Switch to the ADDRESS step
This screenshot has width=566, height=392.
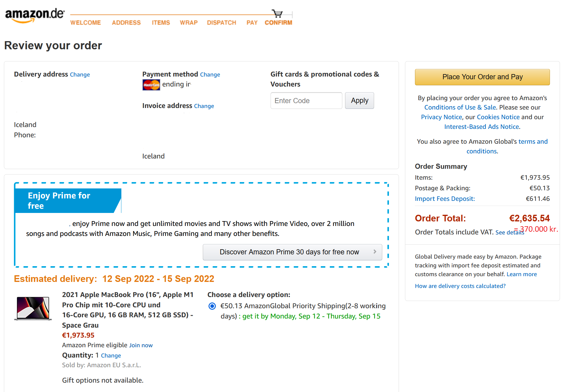[x=126, y=22]
